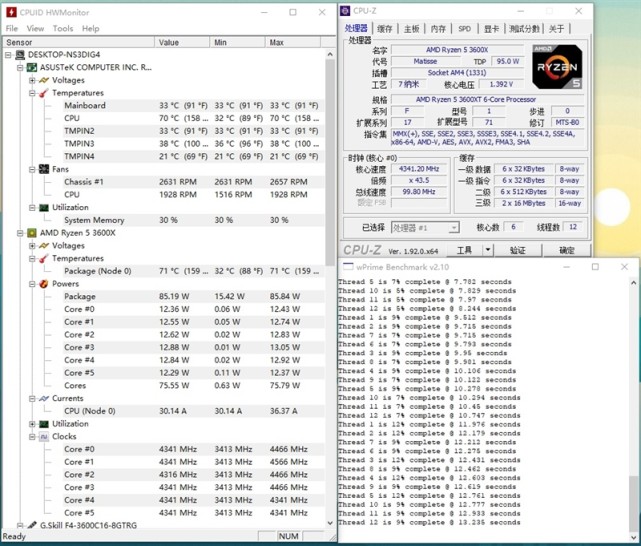
Task: Minimize the HWMonitor window
Action: click(264, 12)
